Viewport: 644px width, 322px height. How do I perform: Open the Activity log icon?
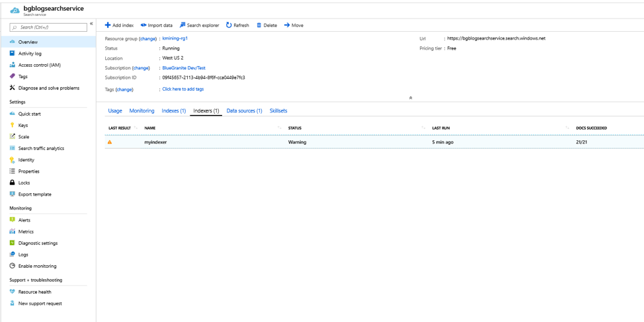[x=13, y=54]
